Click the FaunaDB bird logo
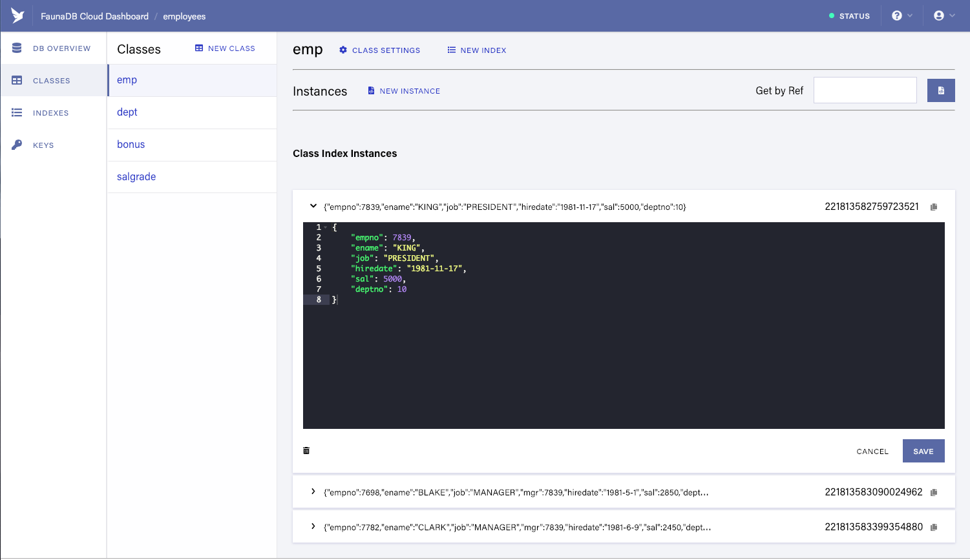Viewport: 970px width, 560px height. pyautogui.click(x=17, y=16)
